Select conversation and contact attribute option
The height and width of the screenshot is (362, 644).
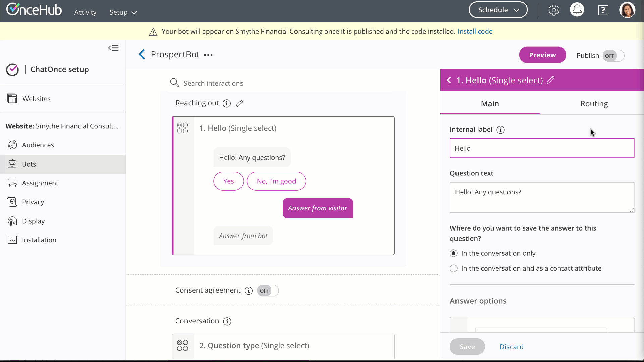[453, 268]
